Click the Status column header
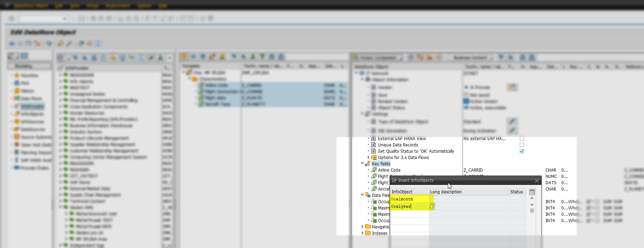The width and height of the screenshot is (644, 248). pyautogui.click(x=518, y=192)
